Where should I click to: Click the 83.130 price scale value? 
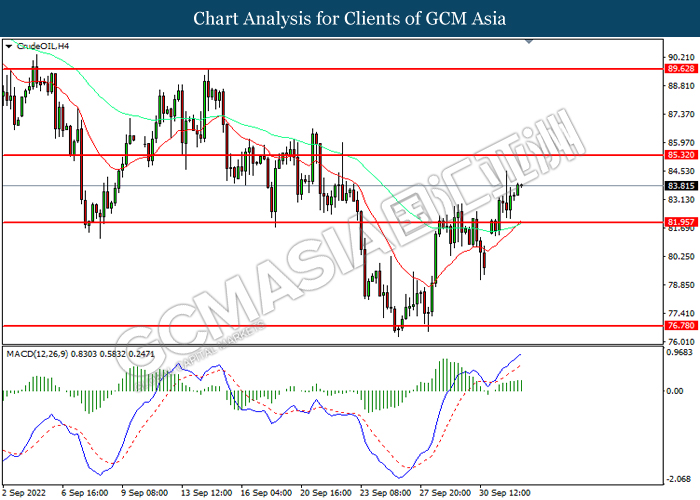point(681,200)
